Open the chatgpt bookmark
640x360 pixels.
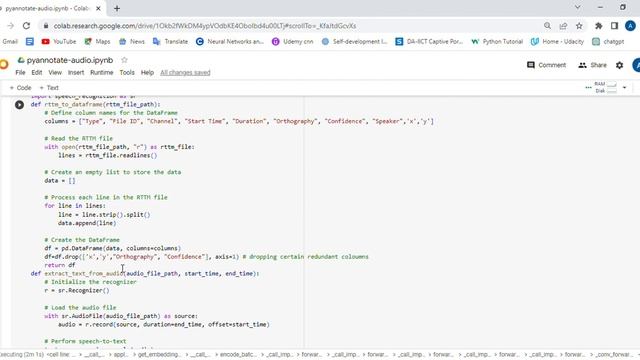coord(608,42)
